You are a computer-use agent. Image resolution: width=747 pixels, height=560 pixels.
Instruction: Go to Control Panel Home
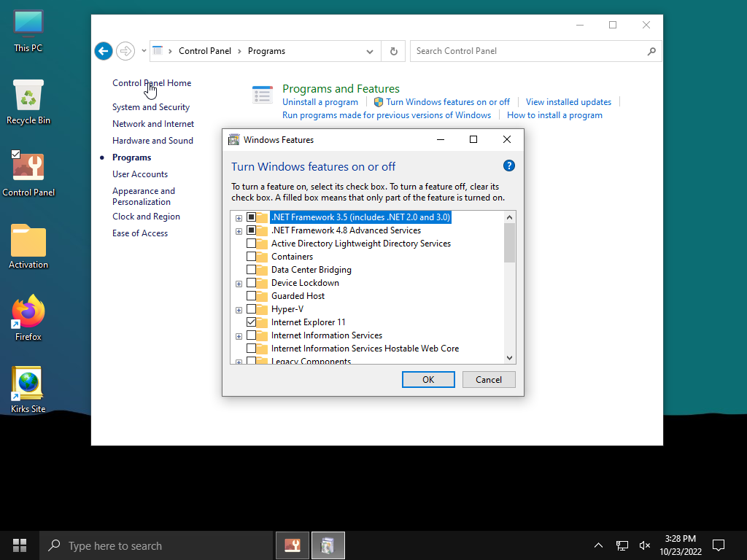click(x=152, y=83)
